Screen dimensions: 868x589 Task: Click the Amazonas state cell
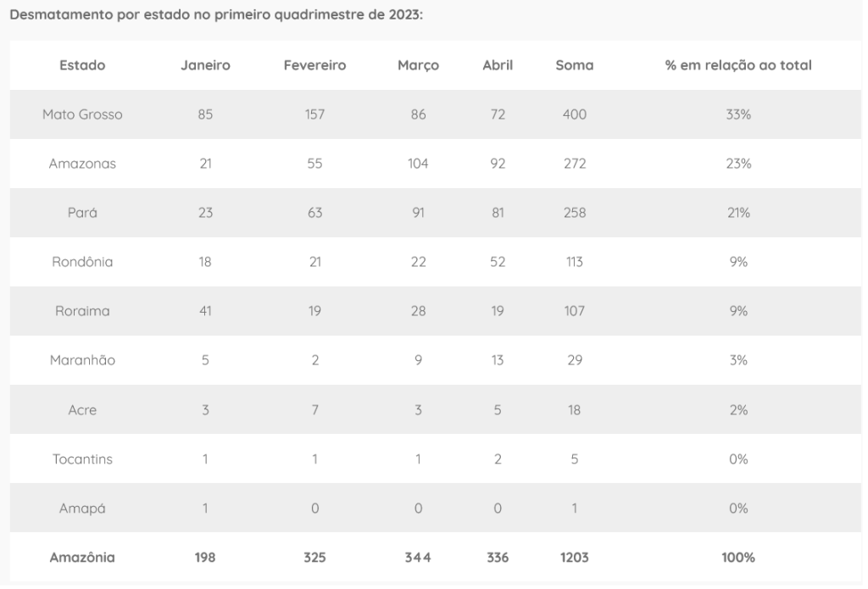82,164
